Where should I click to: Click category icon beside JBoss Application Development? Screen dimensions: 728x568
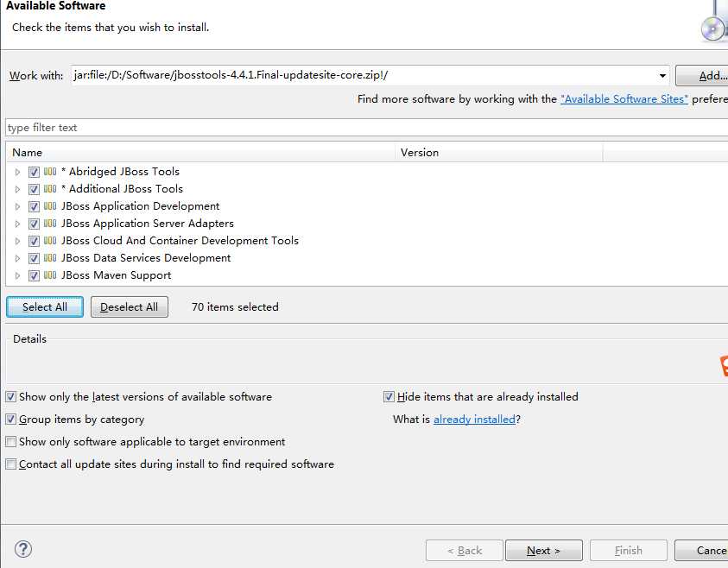(x=50, y=206)
